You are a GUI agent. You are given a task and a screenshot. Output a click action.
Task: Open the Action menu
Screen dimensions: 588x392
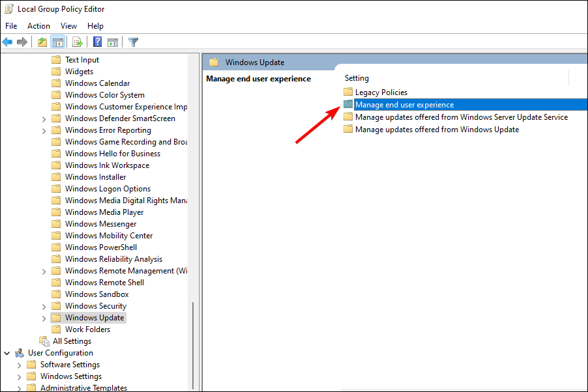(38, 26)
